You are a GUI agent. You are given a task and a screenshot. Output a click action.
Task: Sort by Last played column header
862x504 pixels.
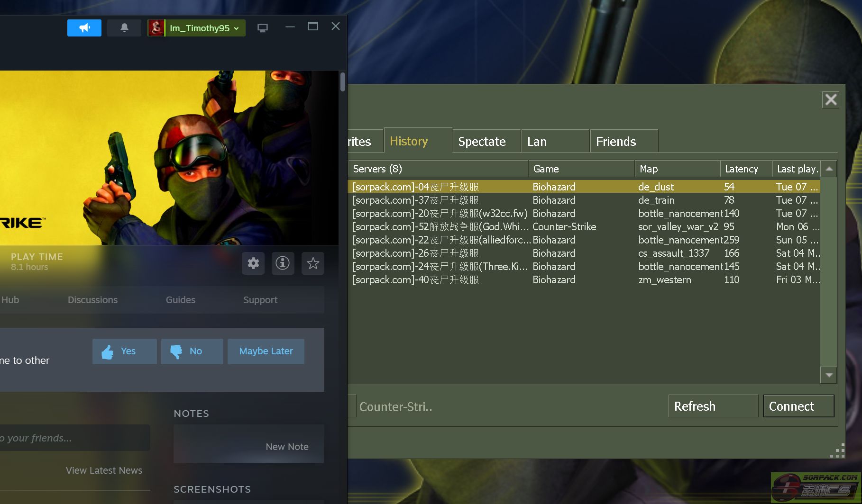pyautogui.click(x=797, y=169)
